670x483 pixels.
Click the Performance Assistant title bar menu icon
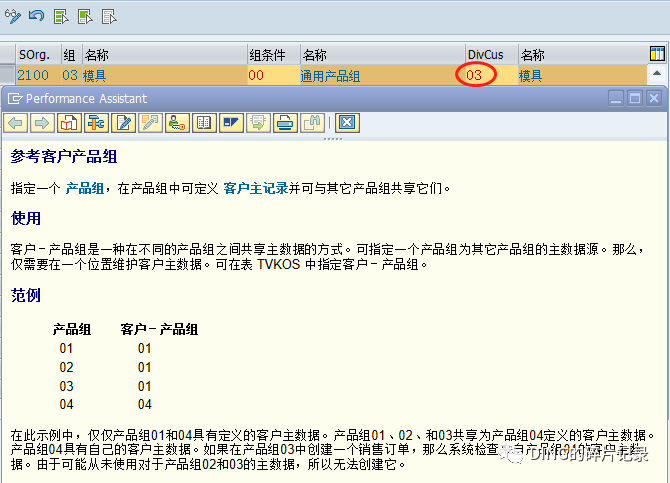[15, 99]
